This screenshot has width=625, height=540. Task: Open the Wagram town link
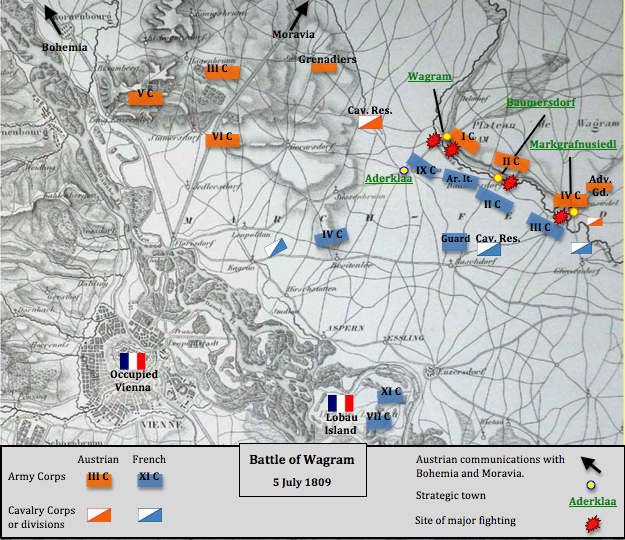pos(430,77)
